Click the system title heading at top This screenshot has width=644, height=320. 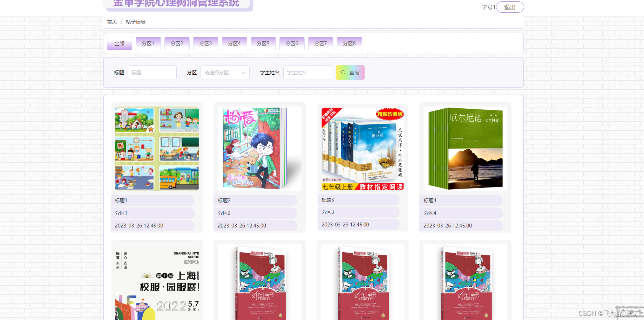click(x=176, y=4)
